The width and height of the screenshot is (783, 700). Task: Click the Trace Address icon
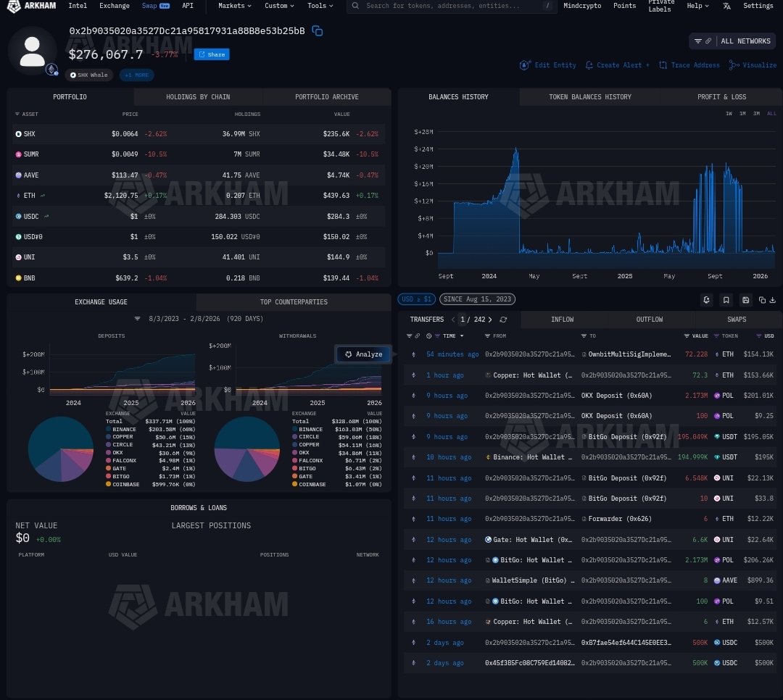[663, 65]
